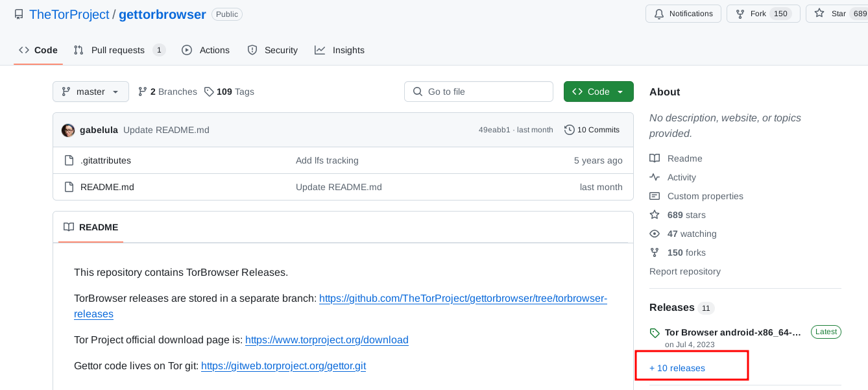The width and height of the screenshot is (868, 390).
Task: Click the pull request icon on its tab
Action: click(78, 50)
